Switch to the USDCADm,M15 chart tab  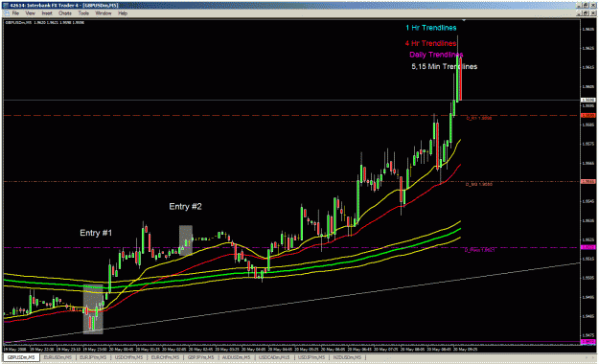[274, 357]
